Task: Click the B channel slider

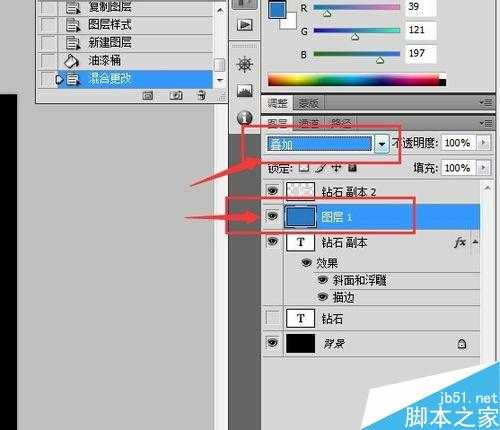Action: tap(357, 54)
